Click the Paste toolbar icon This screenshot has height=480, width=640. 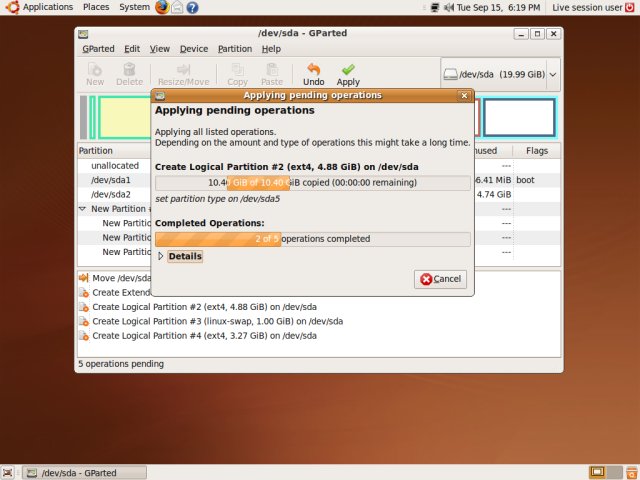coord(272,69)
